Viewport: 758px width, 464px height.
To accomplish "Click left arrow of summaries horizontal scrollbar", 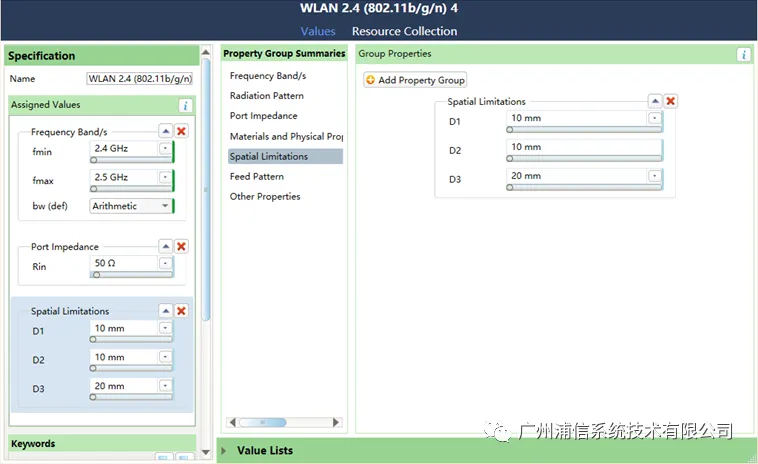I will pyautogui.click(x=233, y=422).
